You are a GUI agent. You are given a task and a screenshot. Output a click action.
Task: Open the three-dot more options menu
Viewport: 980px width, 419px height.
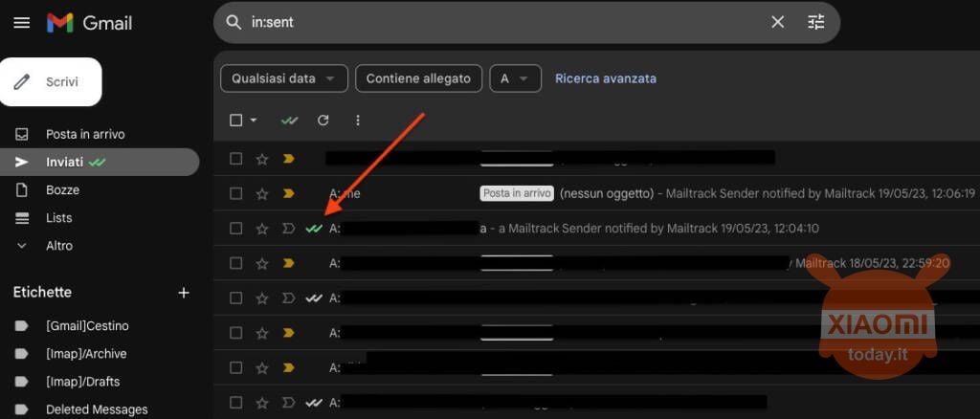(x=358, y=120)
